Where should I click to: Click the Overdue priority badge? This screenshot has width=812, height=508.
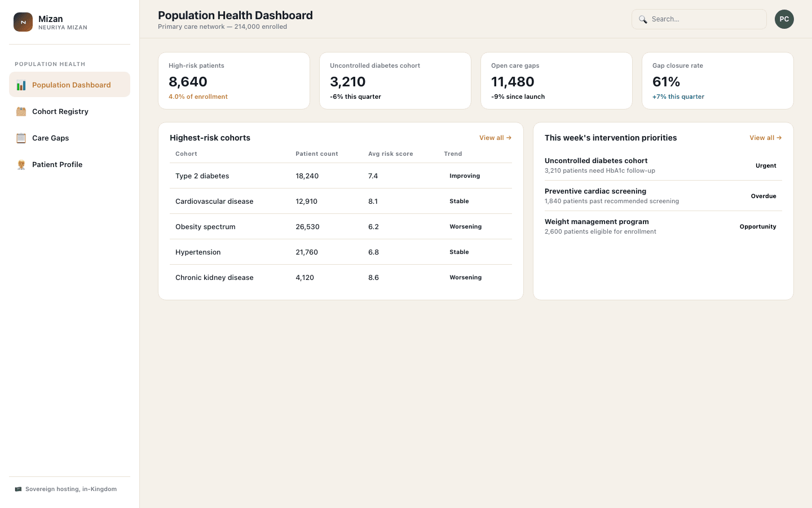coord(764,196)
